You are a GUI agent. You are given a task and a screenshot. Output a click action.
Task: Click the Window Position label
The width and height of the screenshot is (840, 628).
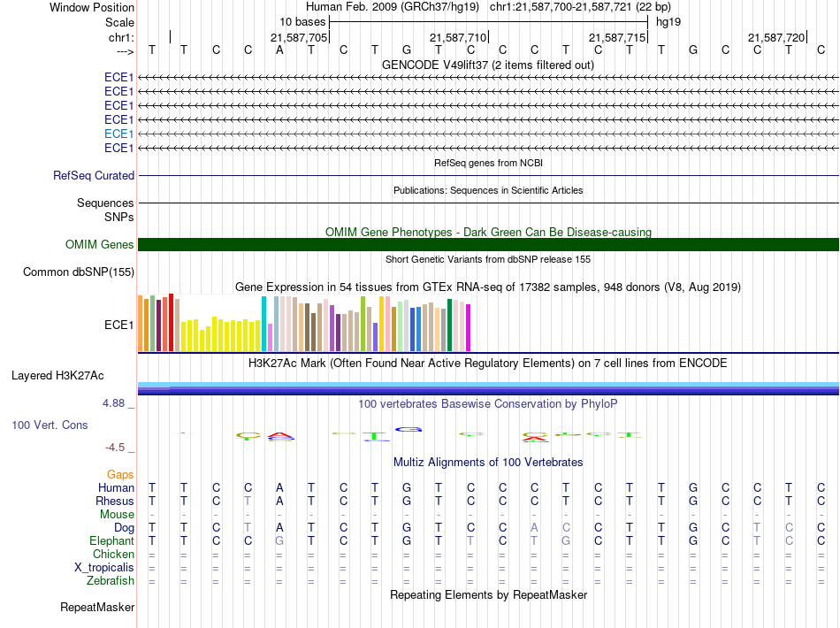[x=92, y=7]
